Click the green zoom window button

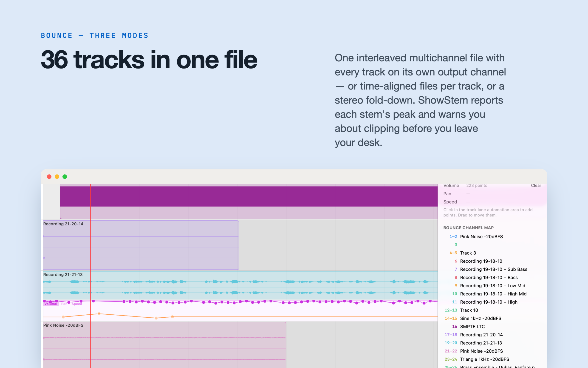pyautogui.click(x=65, y=177)
